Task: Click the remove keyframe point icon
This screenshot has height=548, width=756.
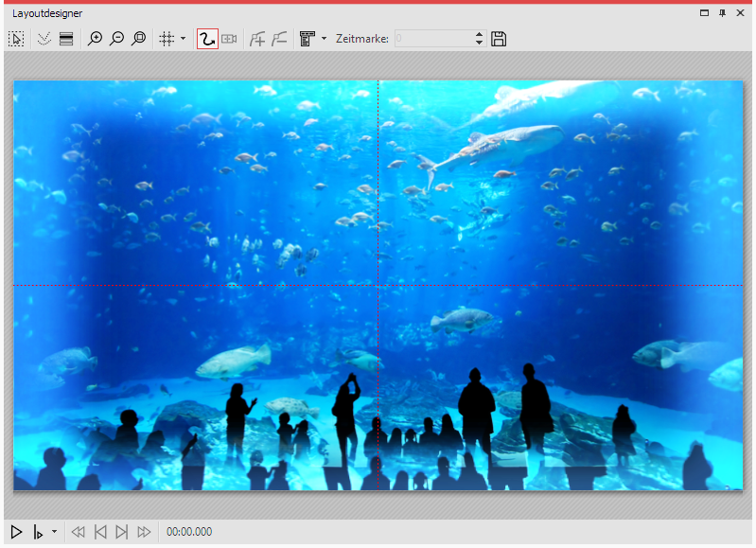Action: click(x=279, y=39)
